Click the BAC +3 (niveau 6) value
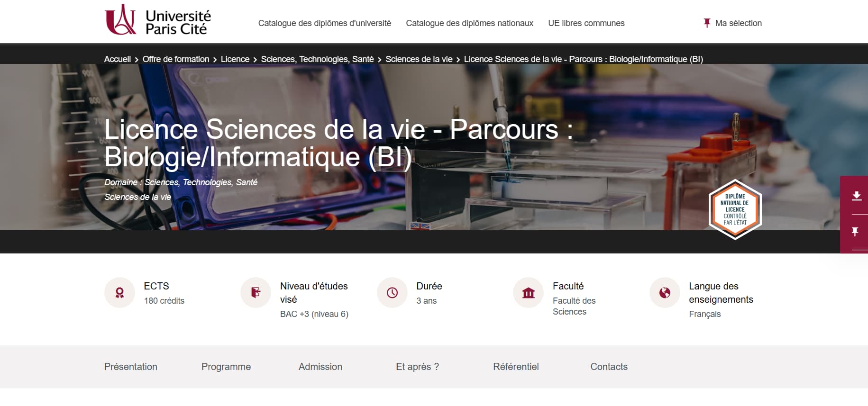 pos(314,314)
